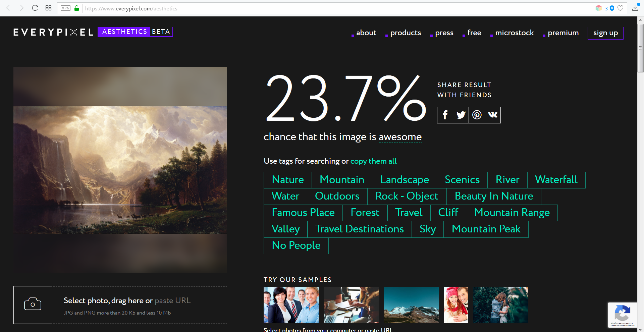Open the microstock menu item
The width and height of the screenshot is (644, 332).
(x=514, y=33)
